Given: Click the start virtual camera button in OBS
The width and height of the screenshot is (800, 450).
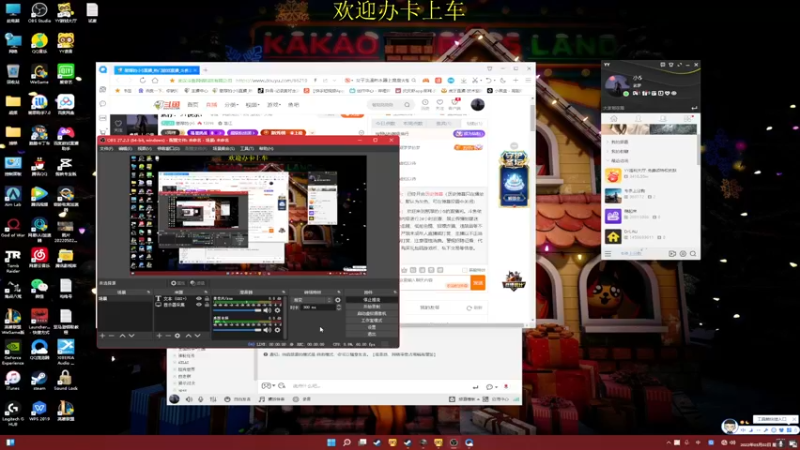Looking at the screenshot, I should click(x=371, y=313).
